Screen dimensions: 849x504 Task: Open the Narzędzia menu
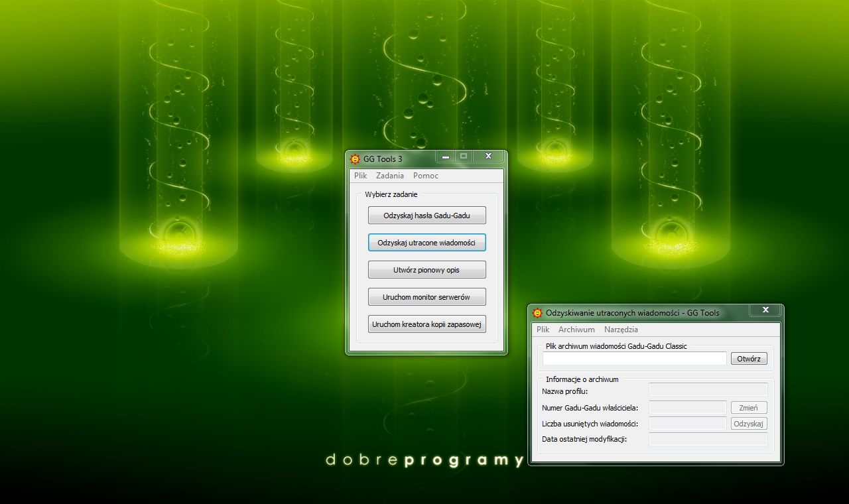[x=621, y=330]
